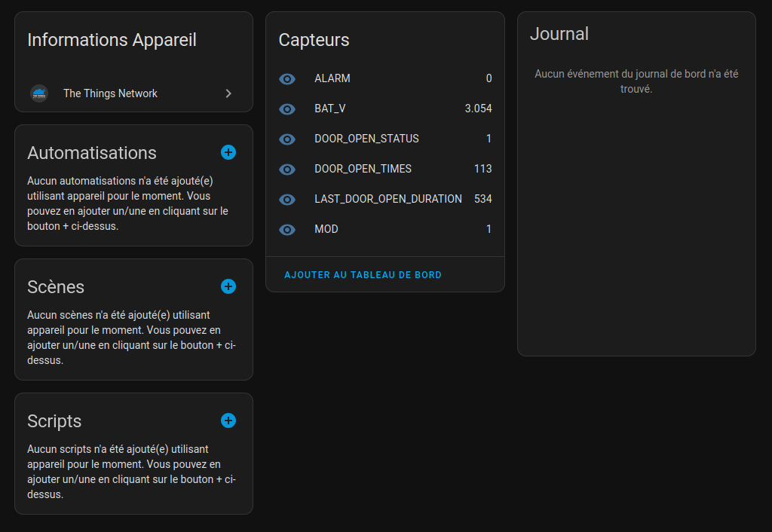Screen dimensions: 772x532
Task: Add a new automation with plus button
Action: pyautogui.click(x=228, y=152)
